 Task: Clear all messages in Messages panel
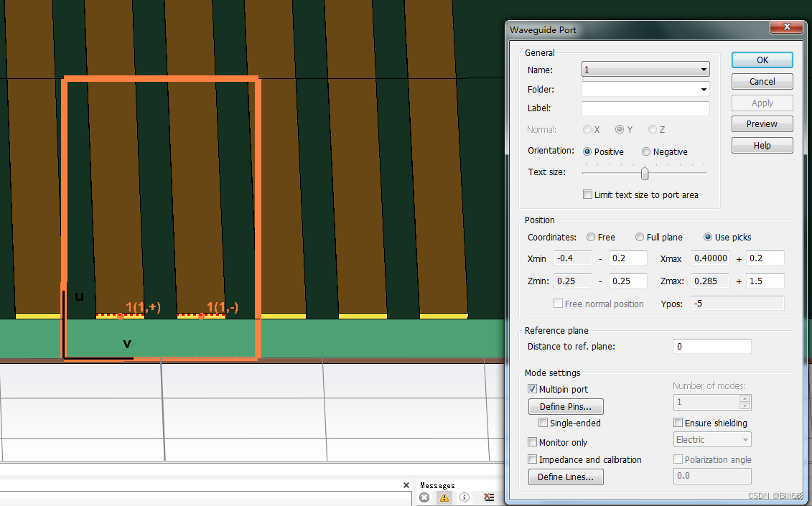pos(488,497)
